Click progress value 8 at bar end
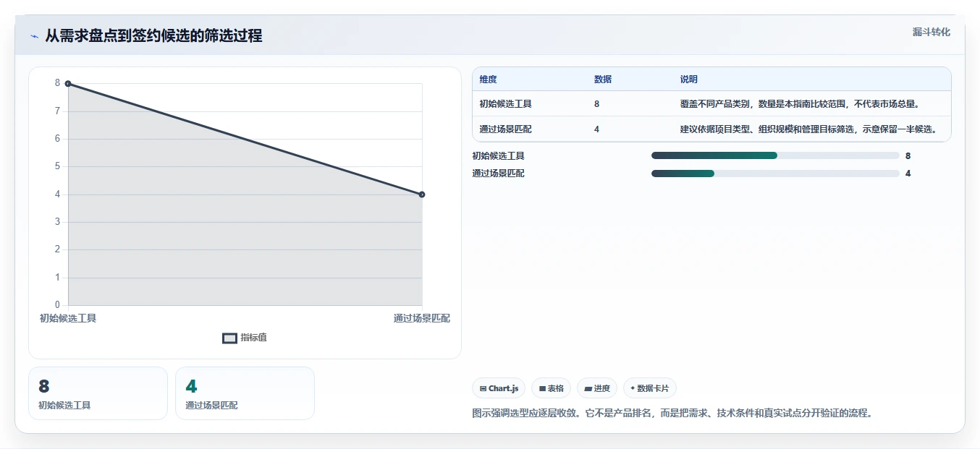Screen dimensions: 980x449 (908, 155)
